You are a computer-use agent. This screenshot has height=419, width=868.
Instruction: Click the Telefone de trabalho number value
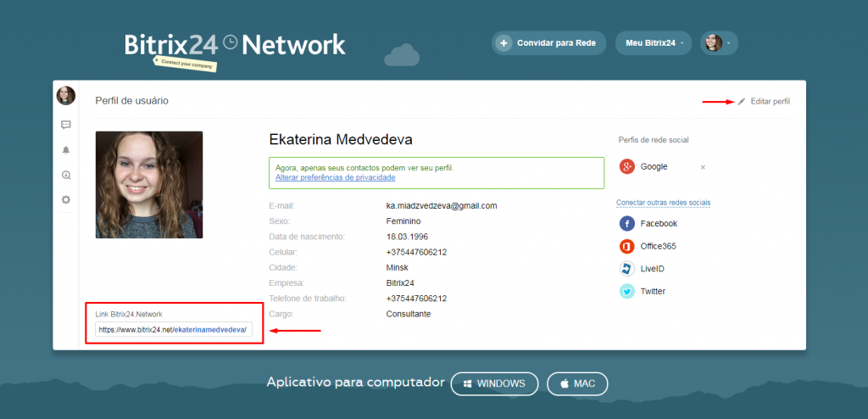[416, 299]
